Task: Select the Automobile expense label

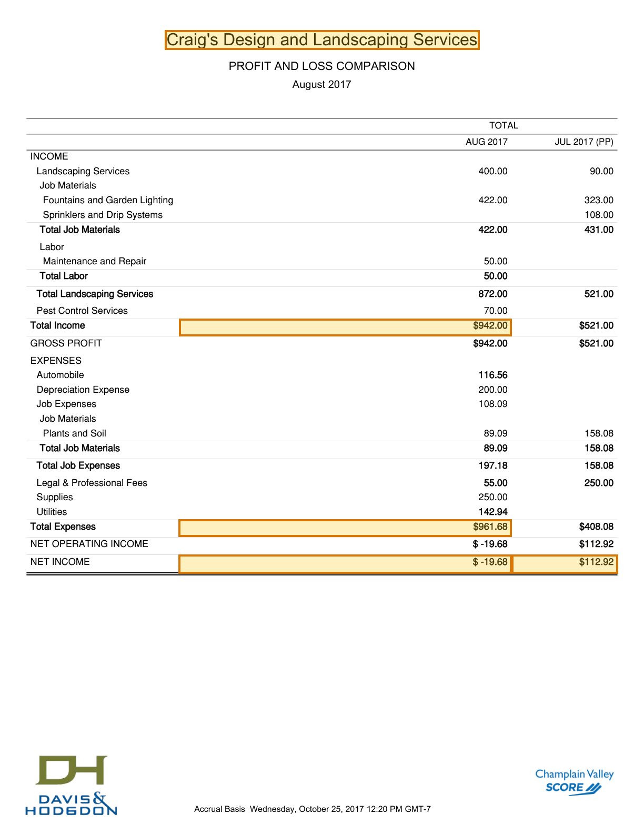Action: tap(60, 375)
